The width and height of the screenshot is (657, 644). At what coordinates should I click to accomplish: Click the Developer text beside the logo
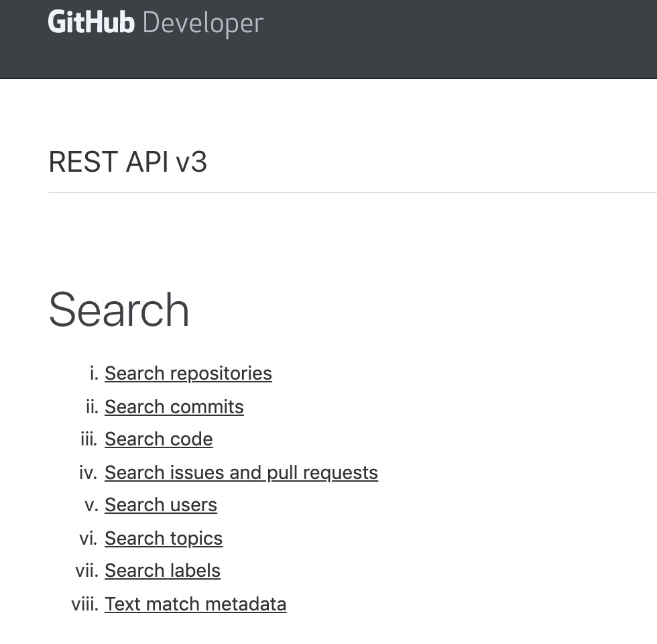[x=203, y=24]
